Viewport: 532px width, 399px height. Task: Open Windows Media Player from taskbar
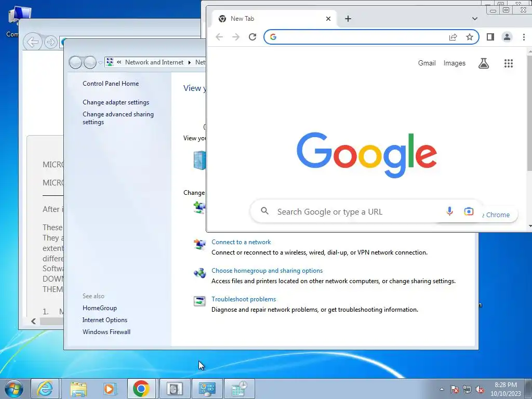[x=110, y=389]
